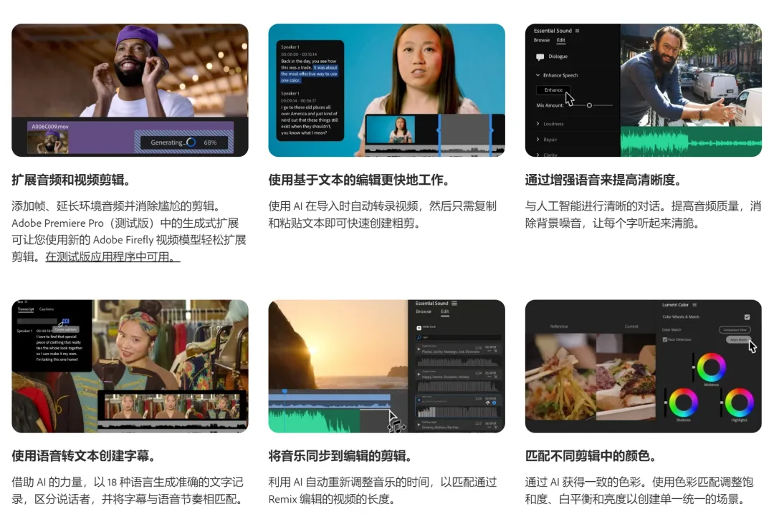Click the Shadows color wheel in Lumetri image
774x532 pixels.
coord(683,402)
